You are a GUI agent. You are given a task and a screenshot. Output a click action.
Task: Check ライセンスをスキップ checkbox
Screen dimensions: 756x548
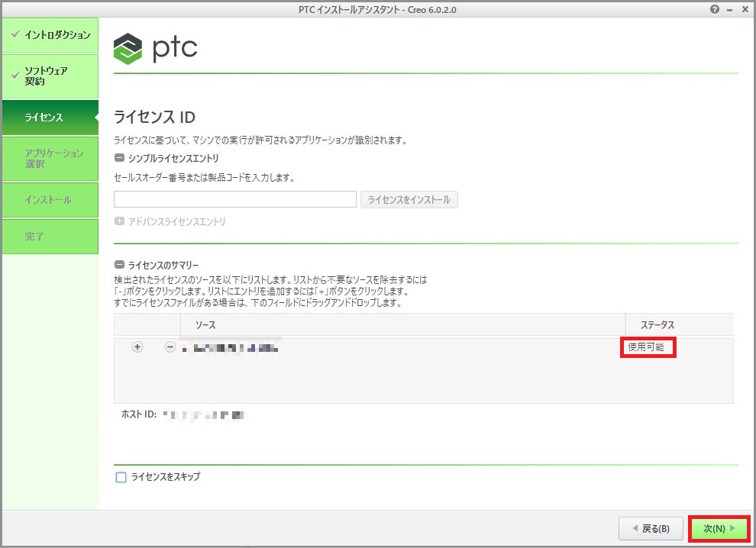121,477
